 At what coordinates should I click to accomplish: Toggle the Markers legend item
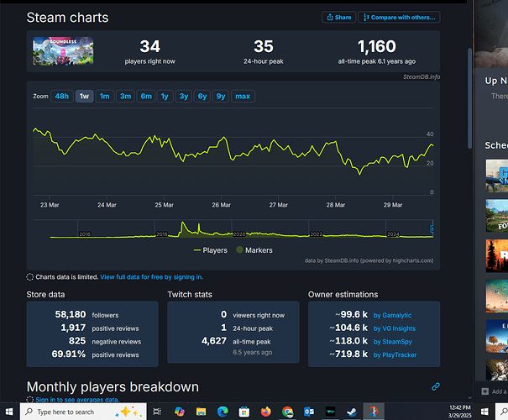254,250
